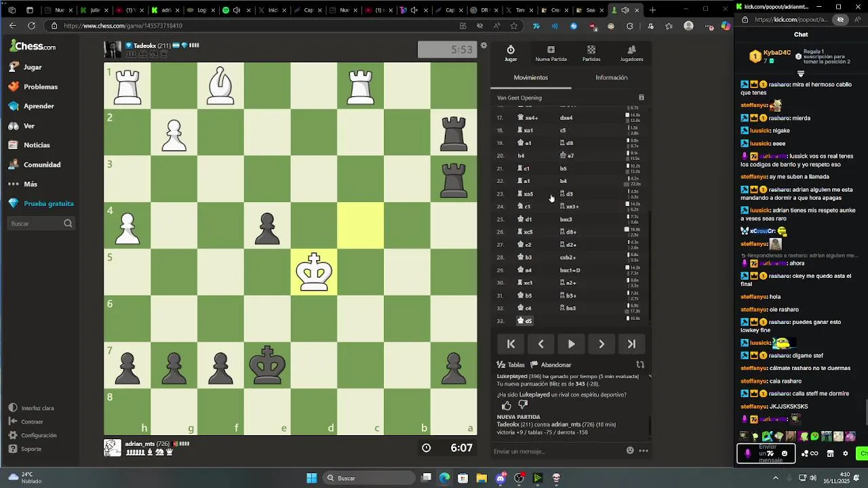Select move 32 ba3 in move list
This screenshot has height=488, width=868.
(x=568, y=308)
